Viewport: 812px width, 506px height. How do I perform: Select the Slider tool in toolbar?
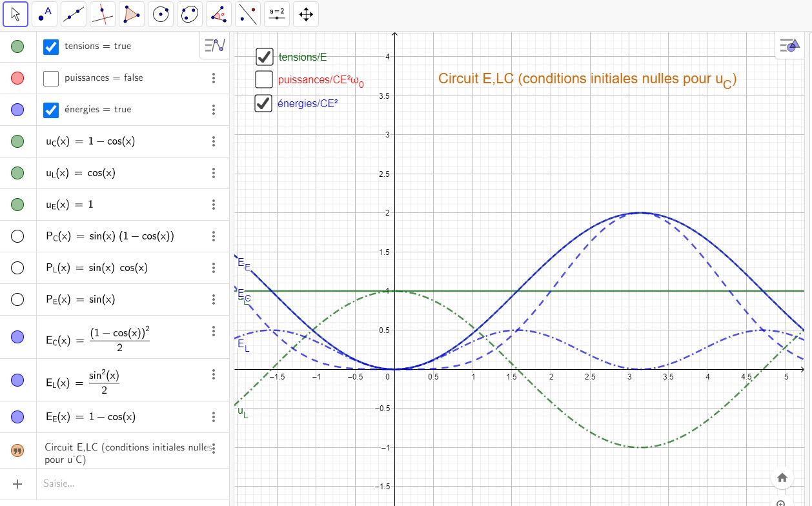277,14
